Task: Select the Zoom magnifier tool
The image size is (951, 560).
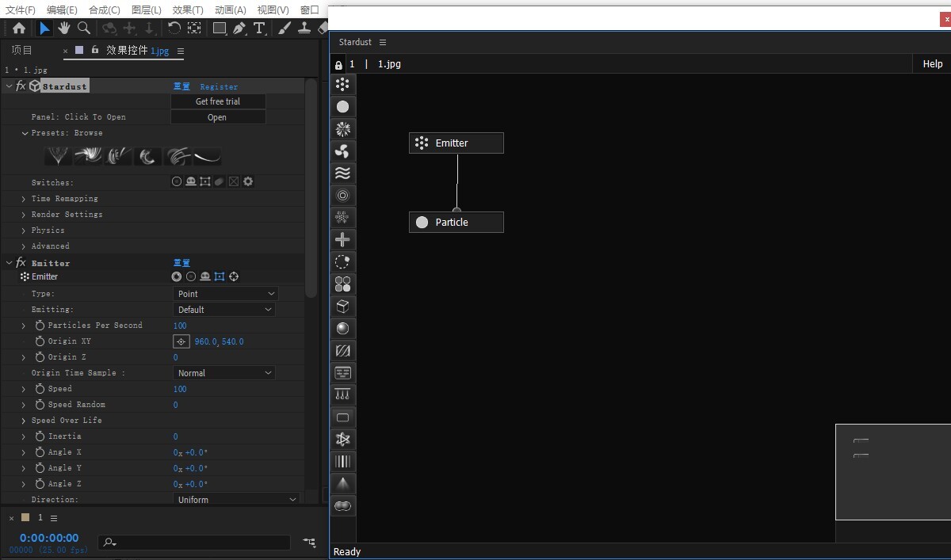Action: pos(83,28)
